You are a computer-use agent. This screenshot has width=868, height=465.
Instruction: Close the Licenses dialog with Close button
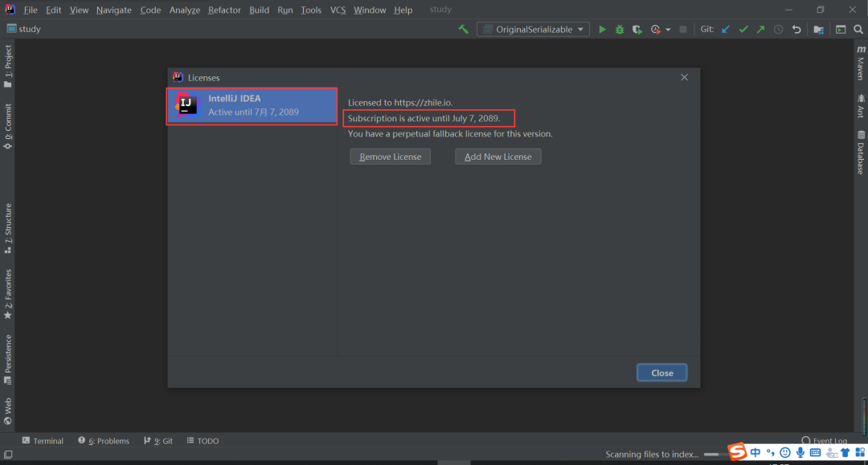point(662,373)
